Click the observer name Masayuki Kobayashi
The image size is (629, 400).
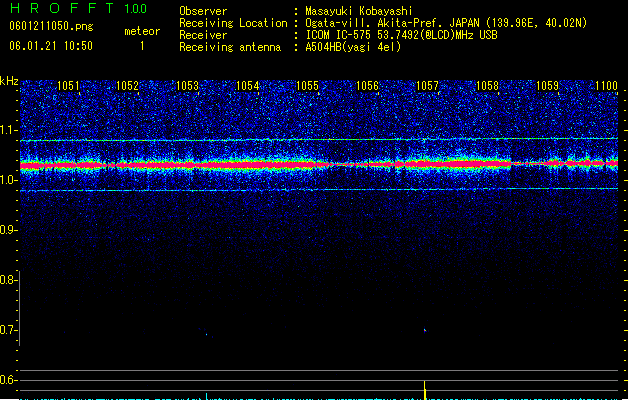click(x=359, y=11)
